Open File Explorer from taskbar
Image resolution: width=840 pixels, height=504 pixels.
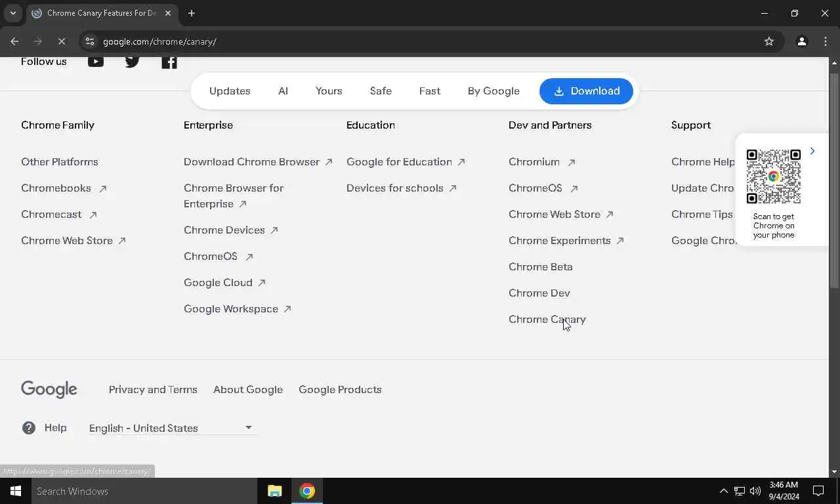coord(274,491)
